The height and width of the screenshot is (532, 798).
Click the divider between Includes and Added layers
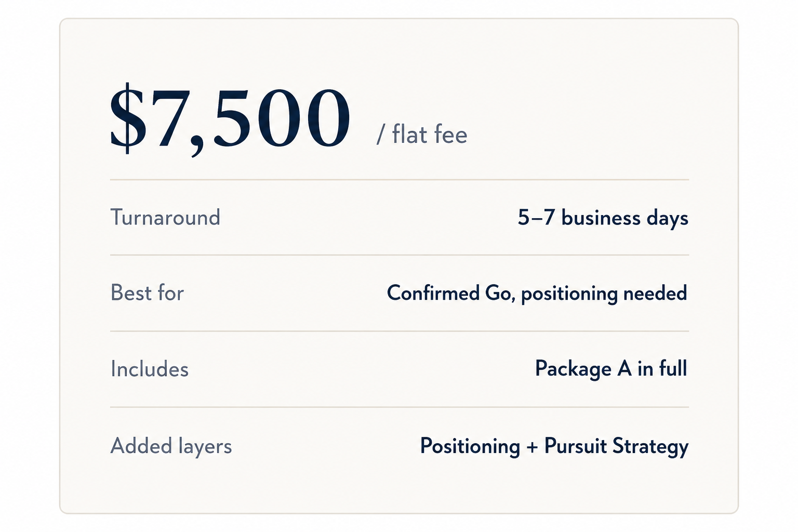pos(400,407)
